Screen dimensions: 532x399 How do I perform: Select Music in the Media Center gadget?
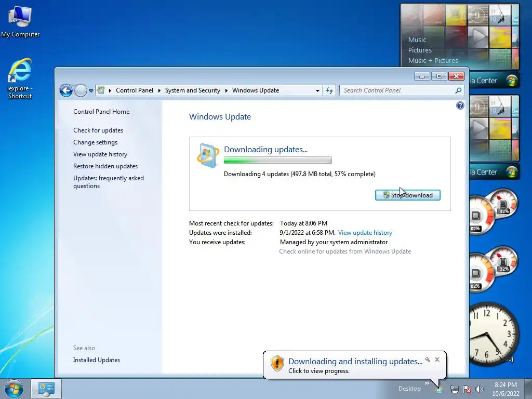(x=417, y=39)
